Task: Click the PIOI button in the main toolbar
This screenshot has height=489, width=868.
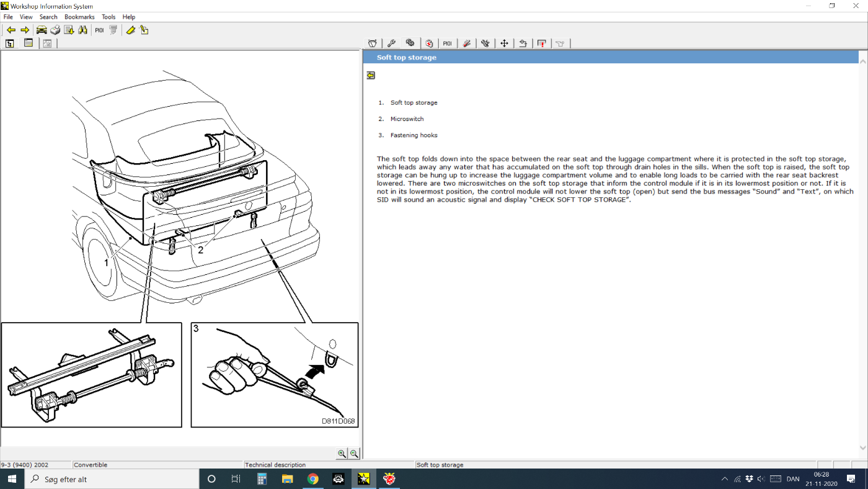Action: [x=99, y=30]
